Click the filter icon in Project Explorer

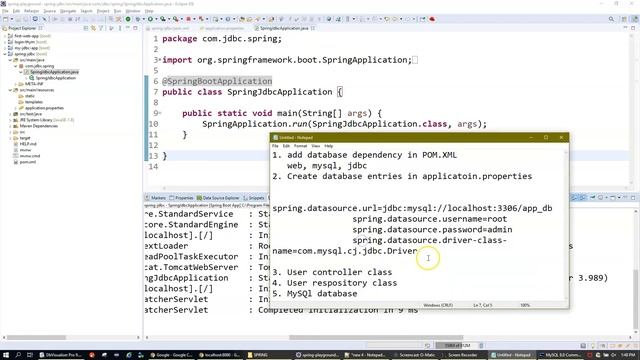click(x=101, y=28)
